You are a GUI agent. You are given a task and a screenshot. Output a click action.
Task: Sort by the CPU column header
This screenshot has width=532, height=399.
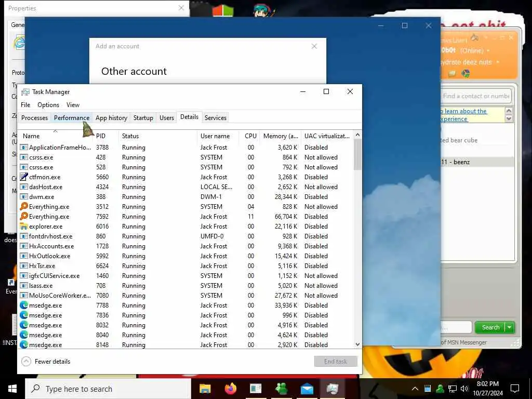(x=250, y=136)
